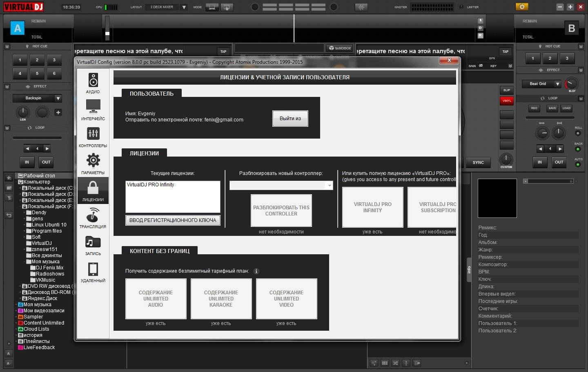Select the Мои видеозаписи item in browser
The width and height of the screenshot is (588, 372).
pyautogui.click(x=41, y=311)
